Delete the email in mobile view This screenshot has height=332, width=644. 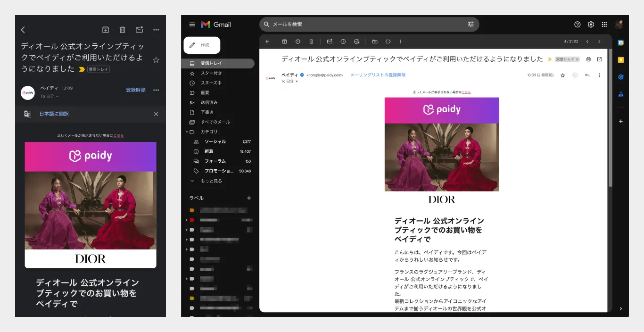[123, 30]
